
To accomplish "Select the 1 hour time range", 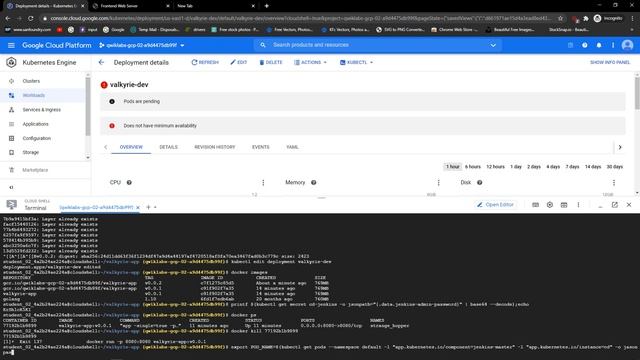I will [x=452, y=167].
